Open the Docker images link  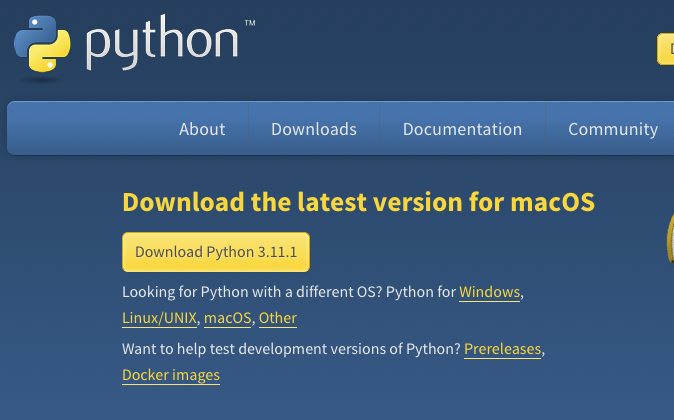pyautogui.click(x=171, y=375)
